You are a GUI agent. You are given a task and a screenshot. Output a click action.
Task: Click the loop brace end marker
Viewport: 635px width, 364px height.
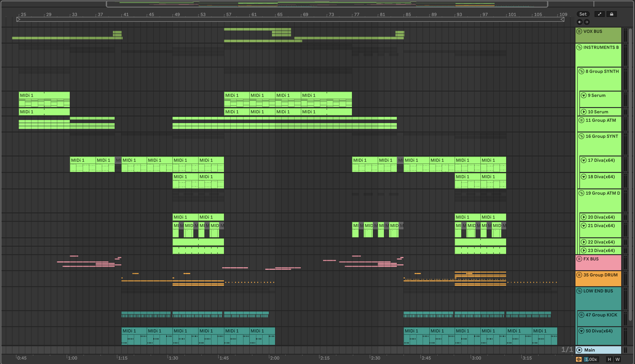tap(562, 19)
